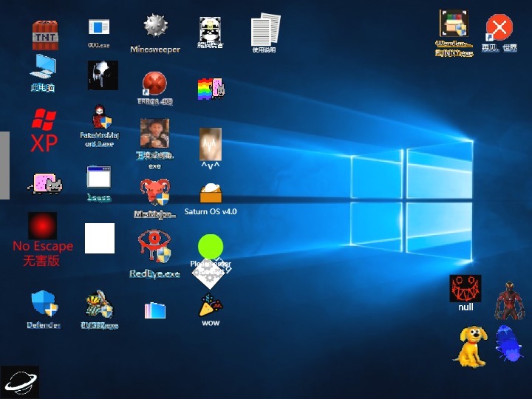Screen dimensions: 532x399
Task: Launch Minesweeper from the desktop
Action: pos(155,33)
